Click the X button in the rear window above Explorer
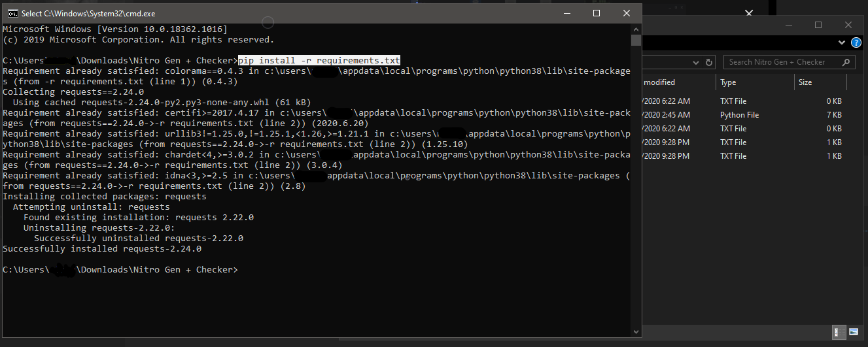The height and width of the screenshot is (347, 868). pyautogui.click(x=750, y=12)
